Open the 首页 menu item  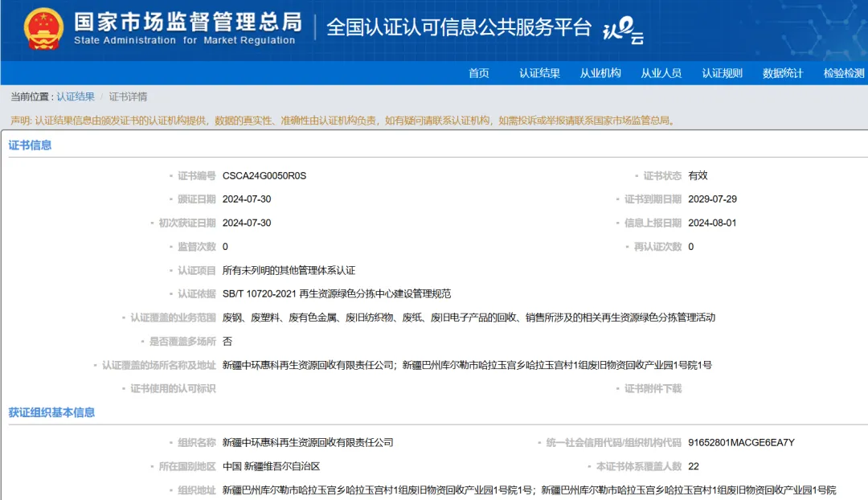pyautogui.click(x=479, y=73)
